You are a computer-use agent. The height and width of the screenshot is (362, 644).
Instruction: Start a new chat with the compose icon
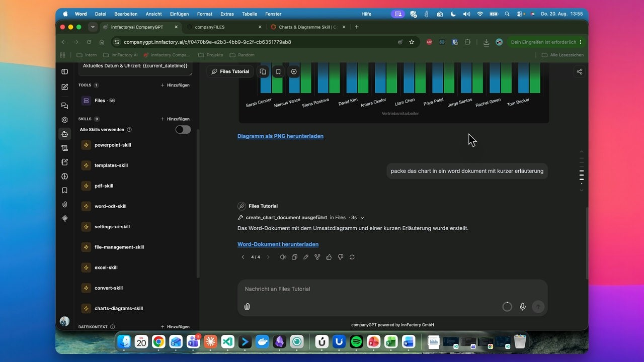click(x=64, y=87)
